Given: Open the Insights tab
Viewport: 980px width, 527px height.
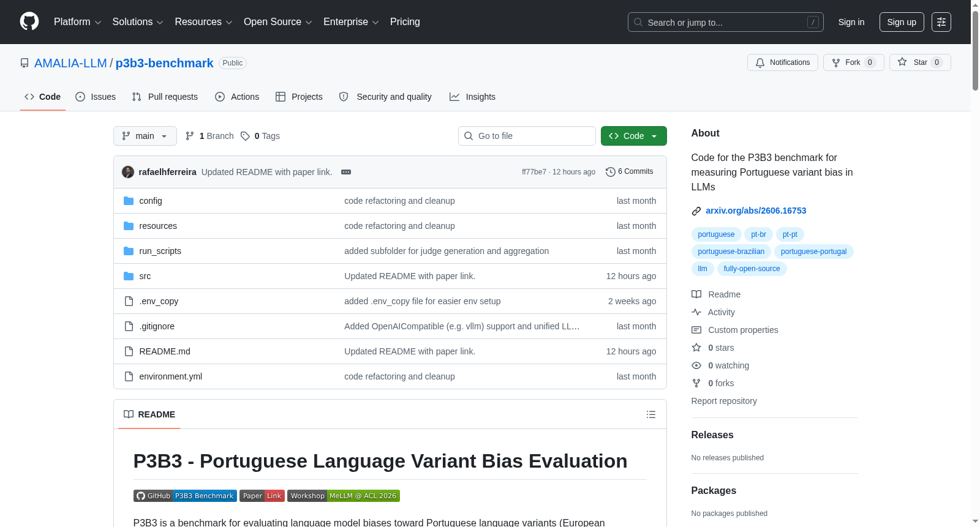Looking at the screenshot, I should (x=472, y=97).
